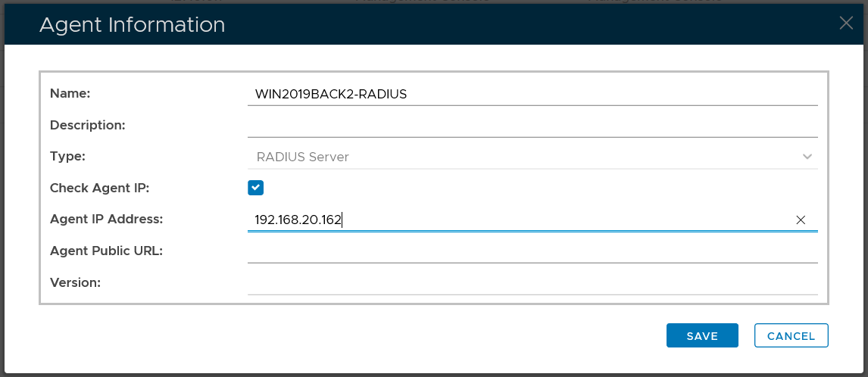Click the Version text field

tap(530, 283)
